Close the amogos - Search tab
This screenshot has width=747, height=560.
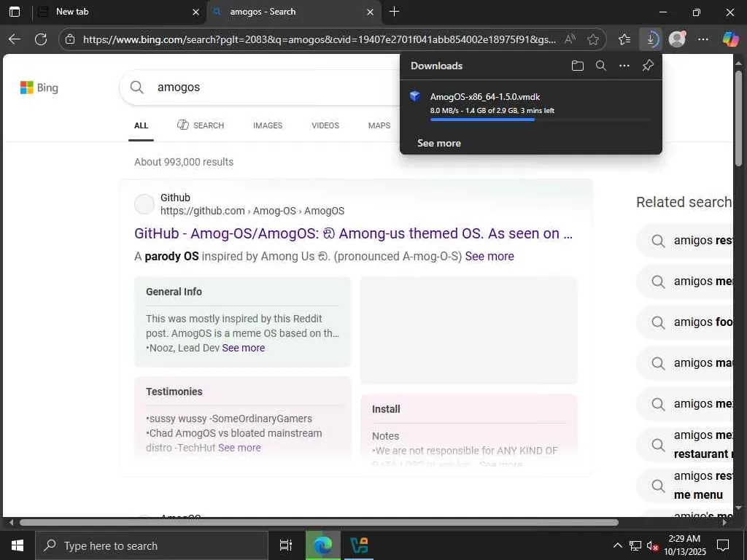(x=370, y=12)
